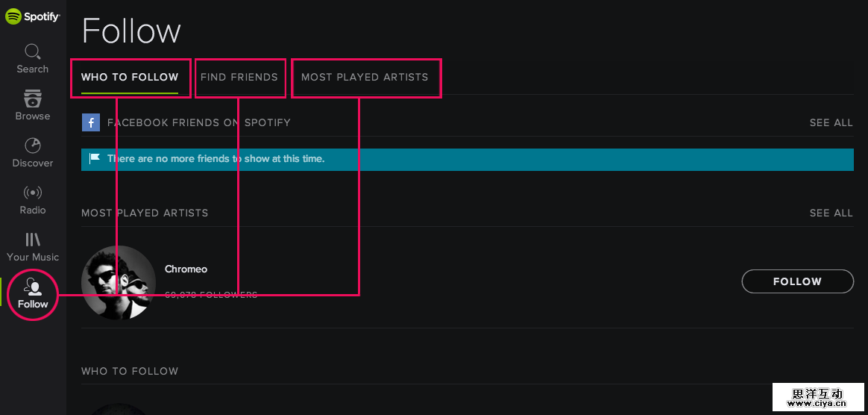Switch to the Find Friends tab
This screenshot has width=868, height=415.
click(239, 77)
